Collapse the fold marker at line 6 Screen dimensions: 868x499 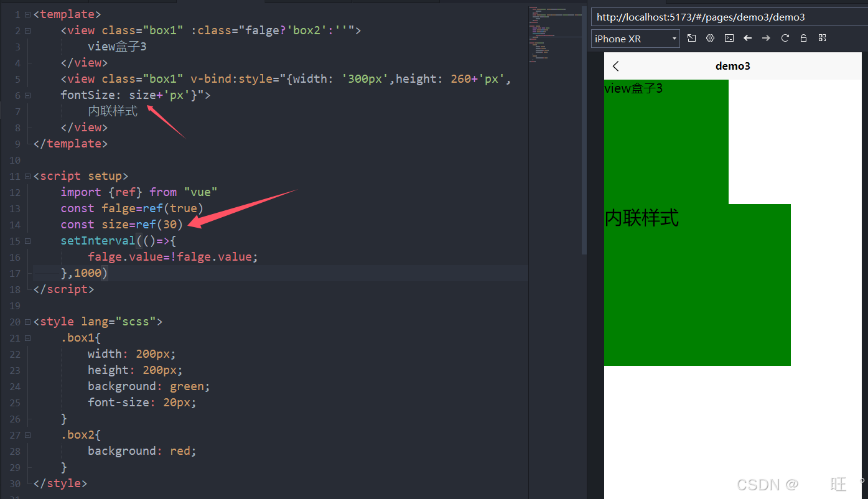point(27,95)
